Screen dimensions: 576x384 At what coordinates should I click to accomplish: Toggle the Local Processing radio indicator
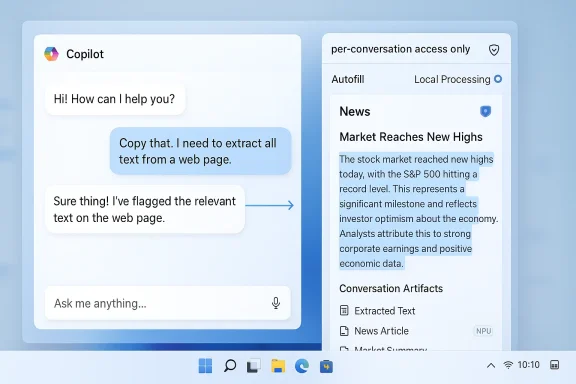(x=498, y=79)
